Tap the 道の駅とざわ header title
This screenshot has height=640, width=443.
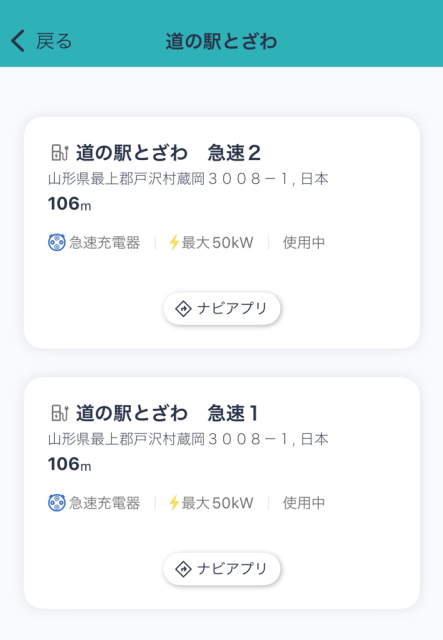click(221, 41)
